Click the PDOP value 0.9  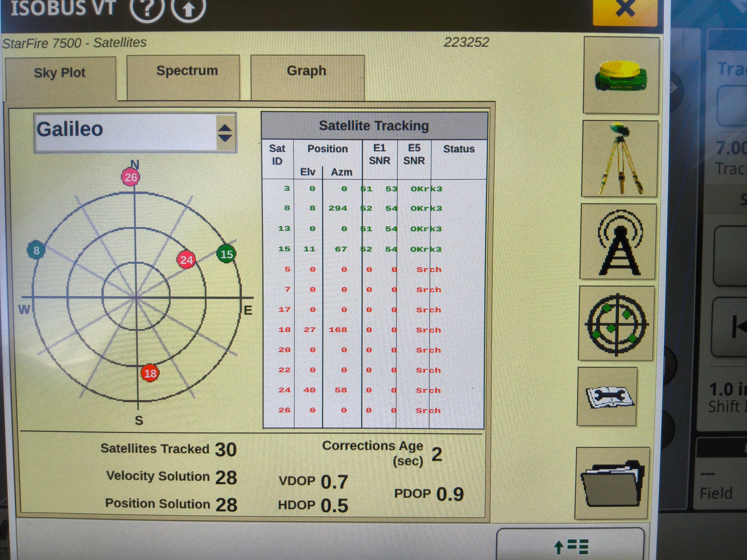(450, 494)
